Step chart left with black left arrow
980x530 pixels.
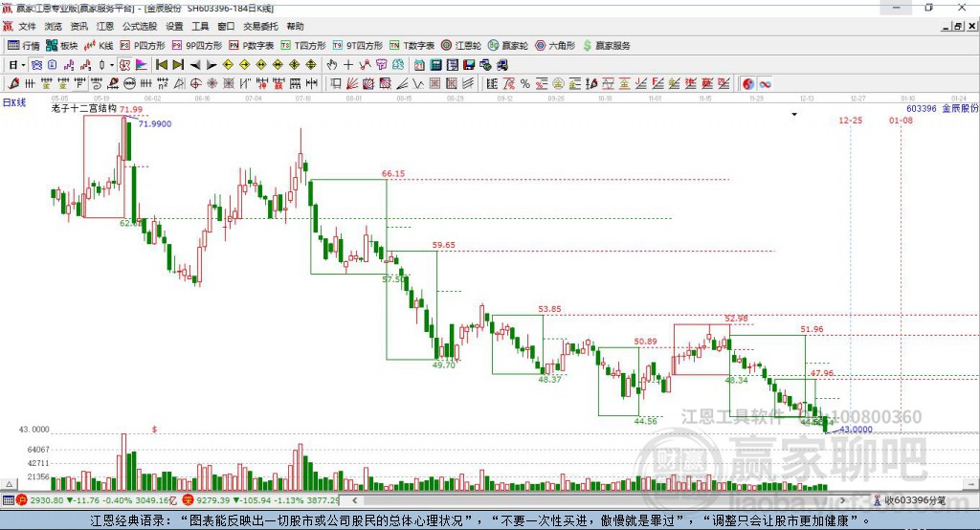tap(195, 65)
